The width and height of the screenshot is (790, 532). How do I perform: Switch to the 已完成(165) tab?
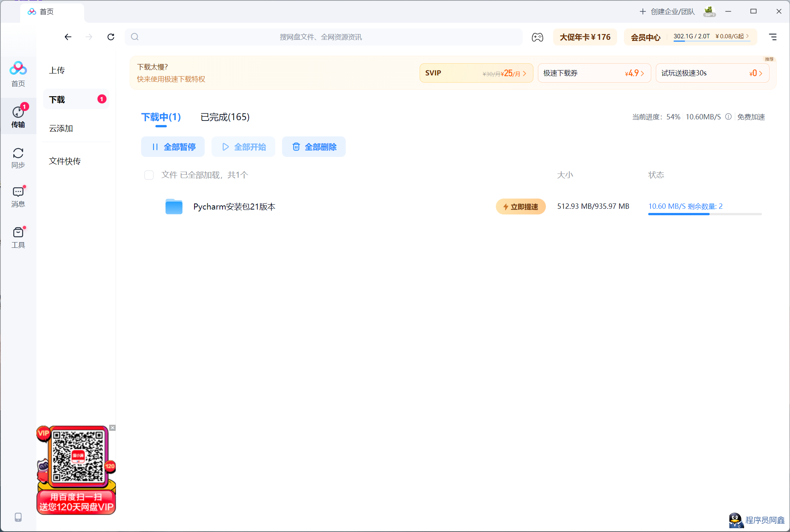tap(225, 117)
